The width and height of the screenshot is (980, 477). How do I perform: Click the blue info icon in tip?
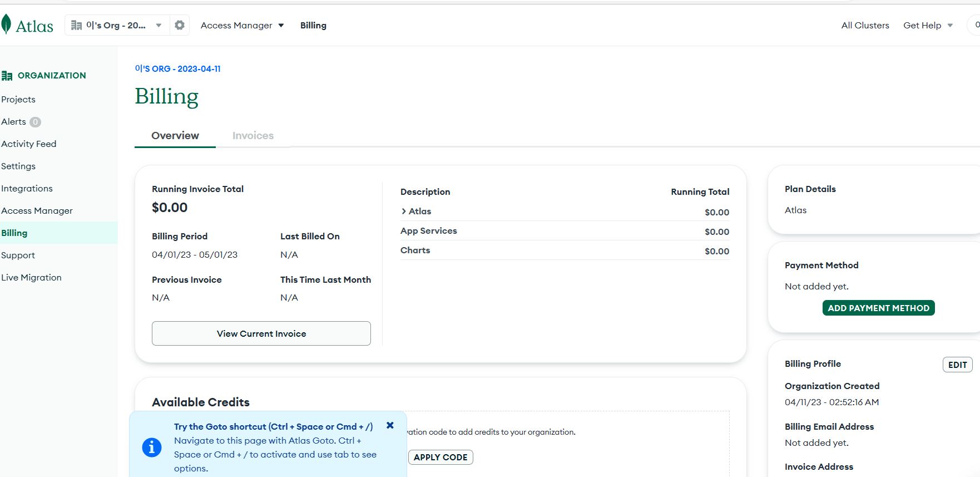(152, 447)
